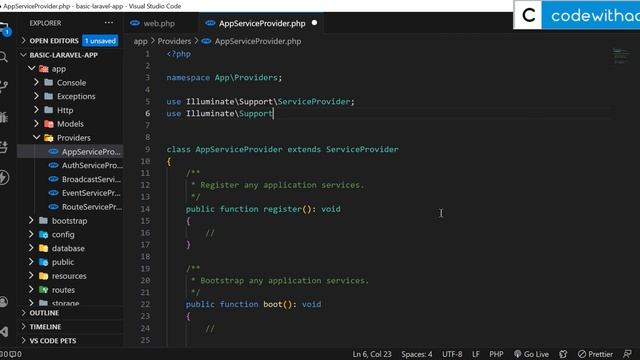The height and width of the screenshot is (360, 640).
Task: Change indentation via Spaces: 4
Action: [417, 354]
